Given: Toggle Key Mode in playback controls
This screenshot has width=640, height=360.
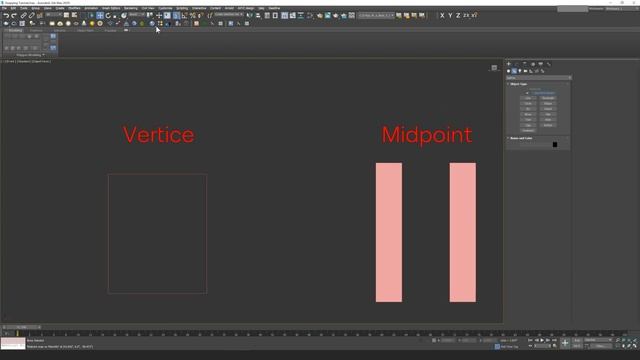Looking at the screenshot, I should [x=530, y=346].
